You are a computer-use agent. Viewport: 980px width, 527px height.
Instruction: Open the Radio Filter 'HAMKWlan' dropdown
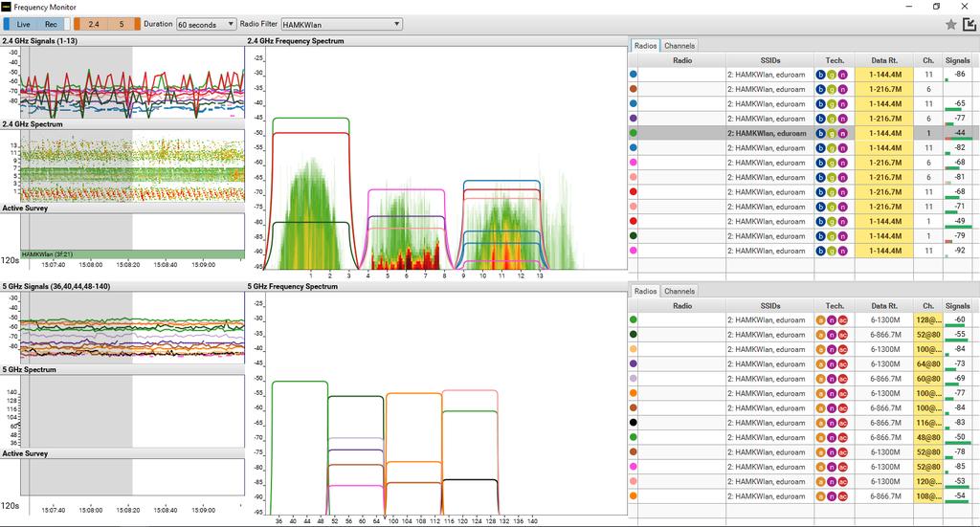[x=342, y=24]
